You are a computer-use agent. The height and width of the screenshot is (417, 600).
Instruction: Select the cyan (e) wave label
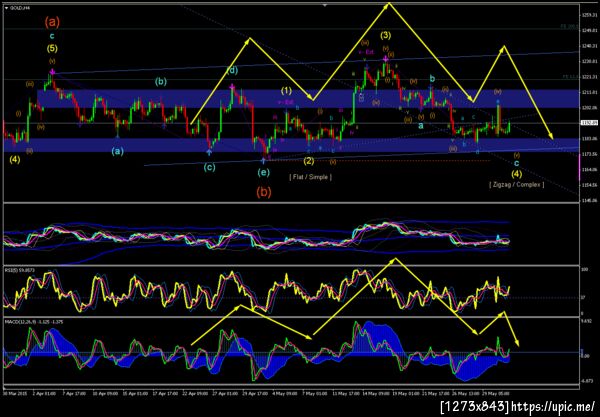(264, 173)
